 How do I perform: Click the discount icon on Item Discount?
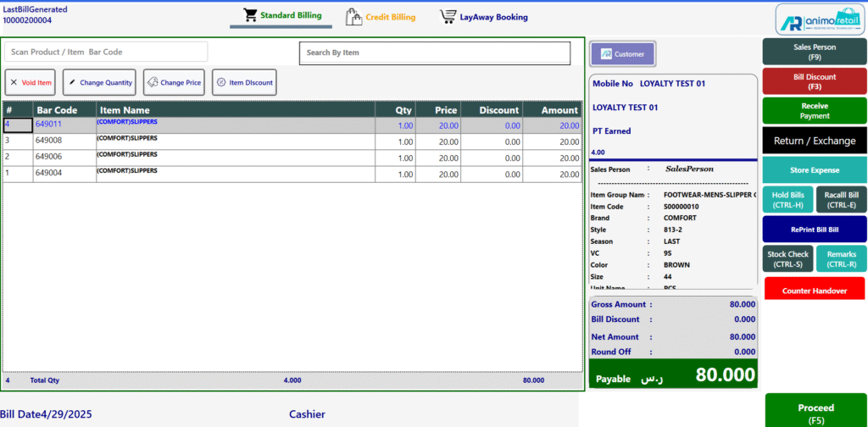pos(221,82)
